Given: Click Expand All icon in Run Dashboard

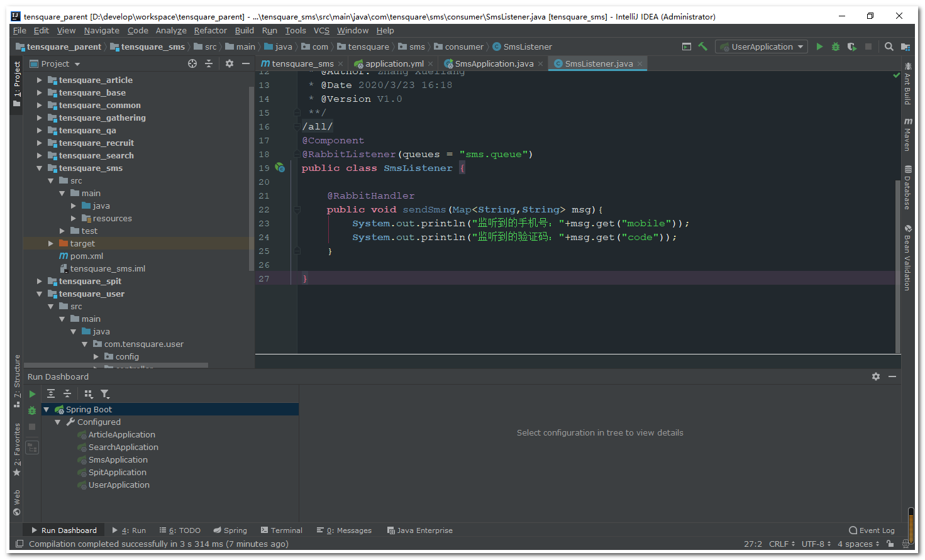Looking at the screenshot, I should [51, 394].
